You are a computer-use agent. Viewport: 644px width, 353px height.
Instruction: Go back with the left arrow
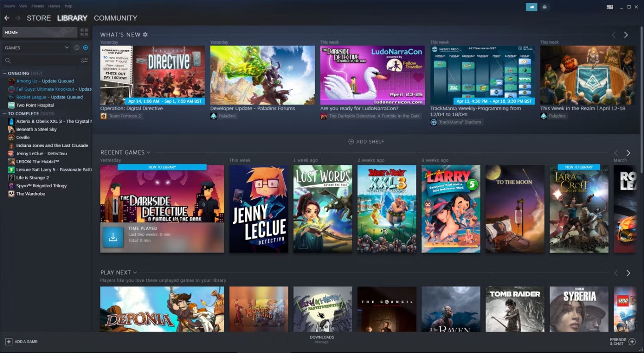click(x=6, y=18)
